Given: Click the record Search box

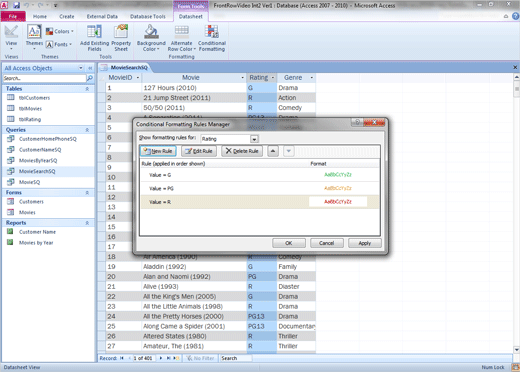Looking at the screenshot, I should pos(236,358).
